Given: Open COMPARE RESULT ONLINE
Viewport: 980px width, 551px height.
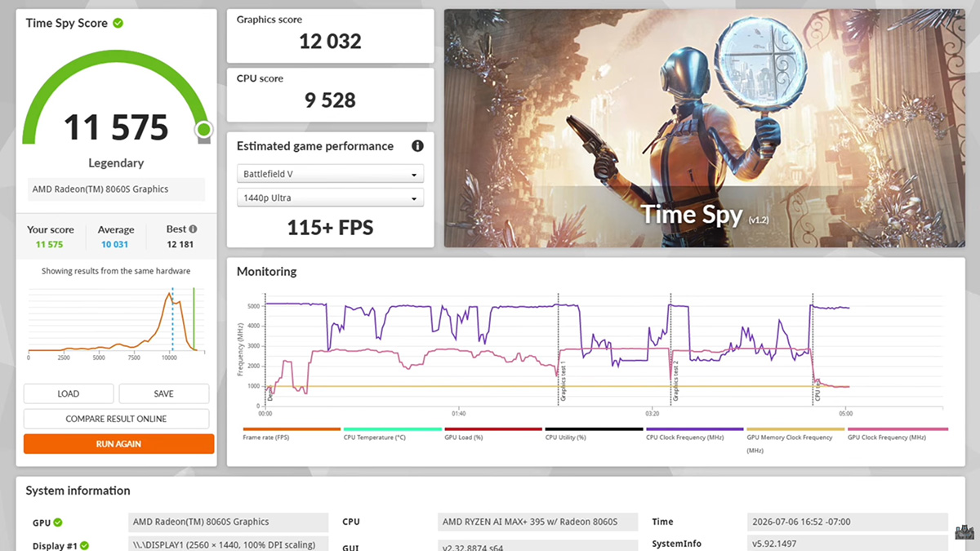Looking at the screenshot, I should [x=116, y=419].
